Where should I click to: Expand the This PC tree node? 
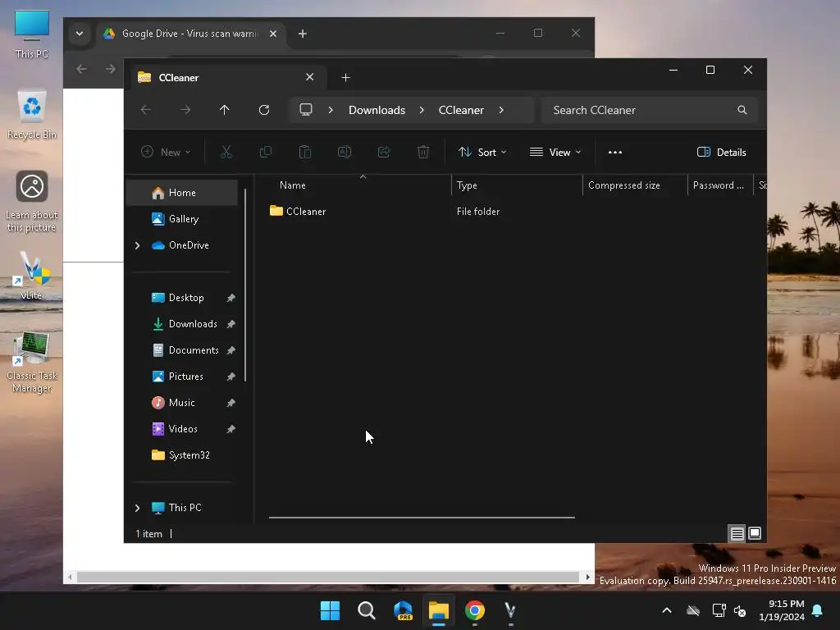(x=138, y=508)
